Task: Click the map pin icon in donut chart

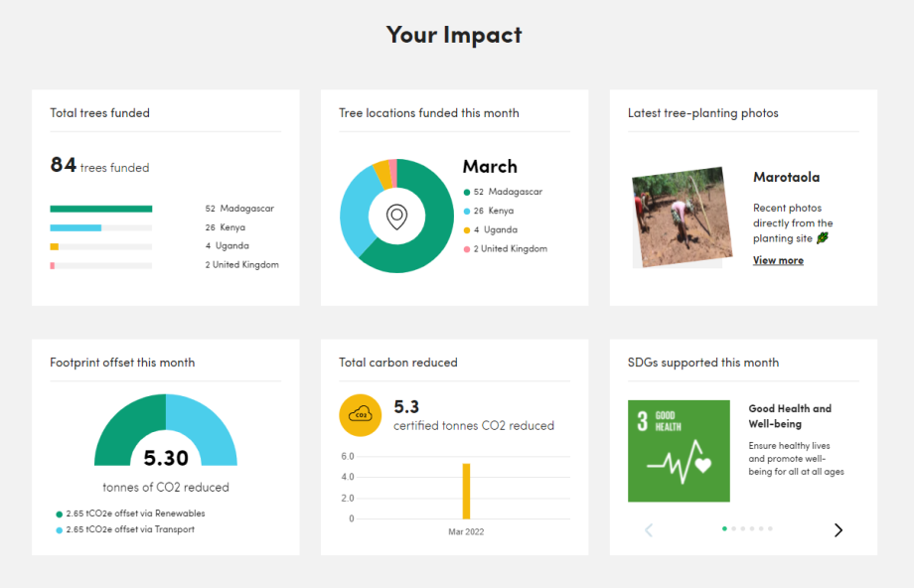Action: pyautogui.click(x=396, y=217)
